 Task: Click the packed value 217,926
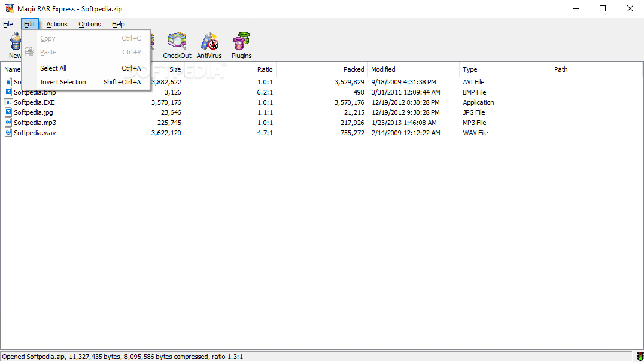(x=353, y=123)
